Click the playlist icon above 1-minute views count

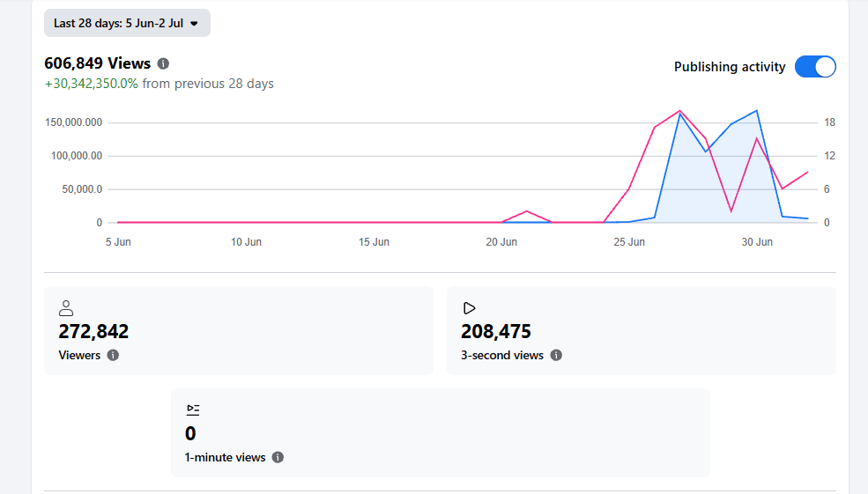(193, 410)
